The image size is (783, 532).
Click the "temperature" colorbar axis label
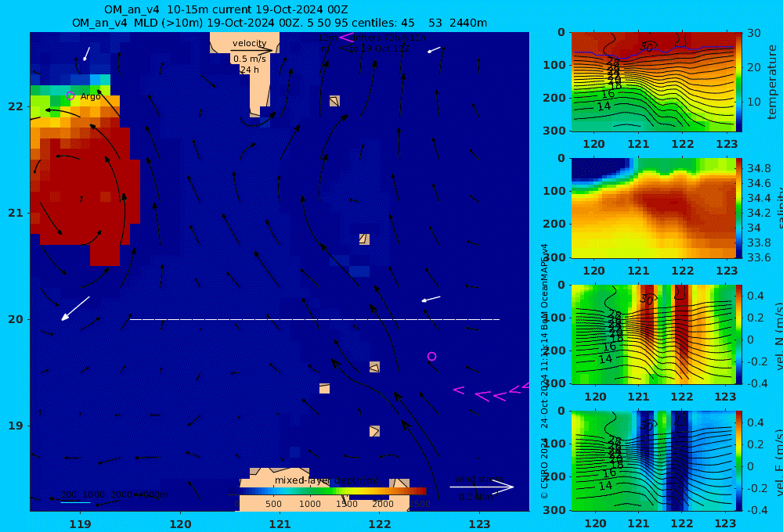pos(772,82)
